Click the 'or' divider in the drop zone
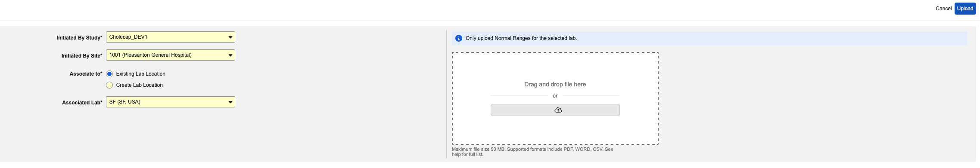This screenshot has height=168, width=980. click(x=555, y=96)
